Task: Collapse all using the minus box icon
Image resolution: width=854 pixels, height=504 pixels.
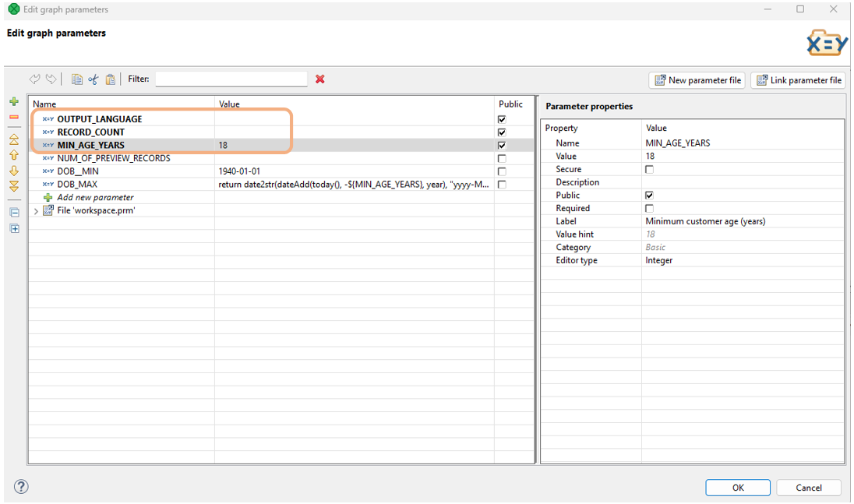Action: pos(14,213)
